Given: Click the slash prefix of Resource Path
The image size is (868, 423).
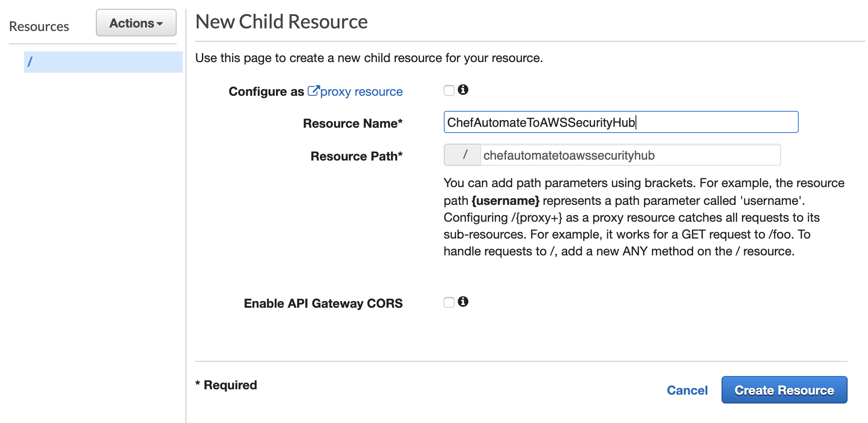Looking at the screenshot, I should [462, 155].
